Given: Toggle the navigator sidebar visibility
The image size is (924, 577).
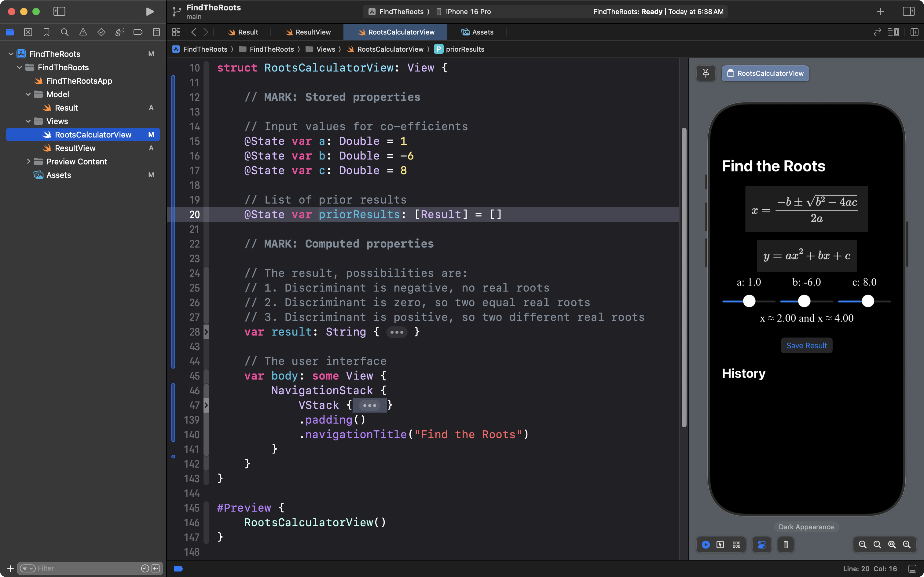Looking at the screenshot, I should tap(59, 11).
